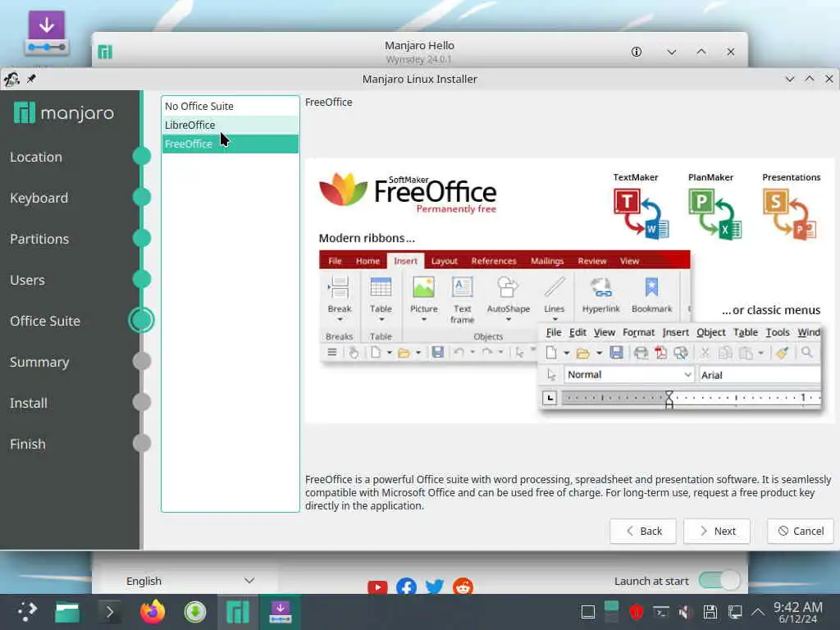Open the clock showing 9:42 AM
Screen dimensions: 840x630
click(798, 612)
